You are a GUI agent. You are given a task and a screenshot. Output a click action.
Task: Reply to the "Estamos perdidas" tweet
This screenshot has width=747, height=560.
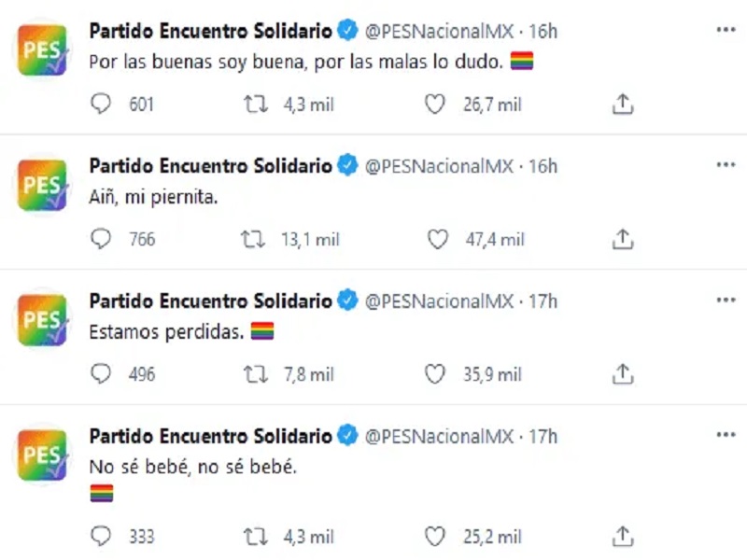[101, 374]
